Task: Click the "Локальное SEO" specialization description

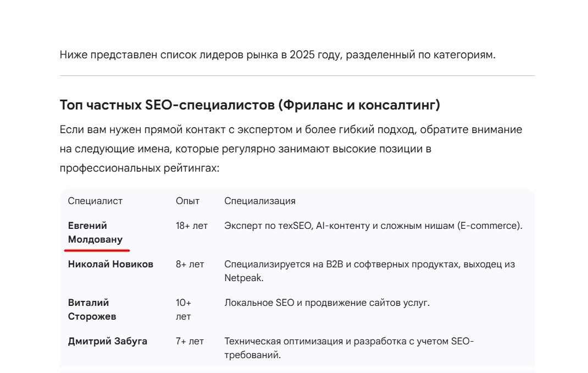Action: click(x=326, y=303)
